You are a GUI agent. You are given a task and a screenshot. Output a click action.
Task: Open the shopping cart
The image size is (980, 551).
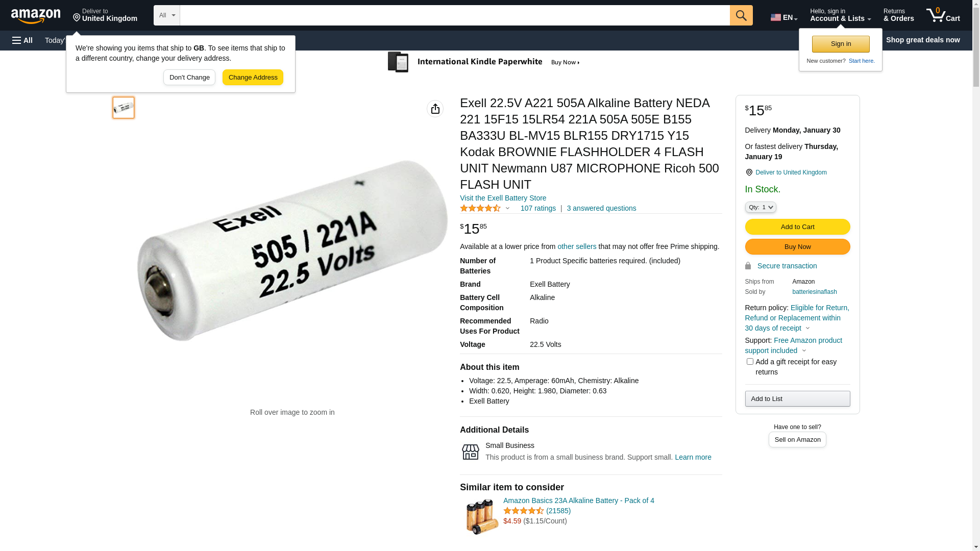pos(943,15)
